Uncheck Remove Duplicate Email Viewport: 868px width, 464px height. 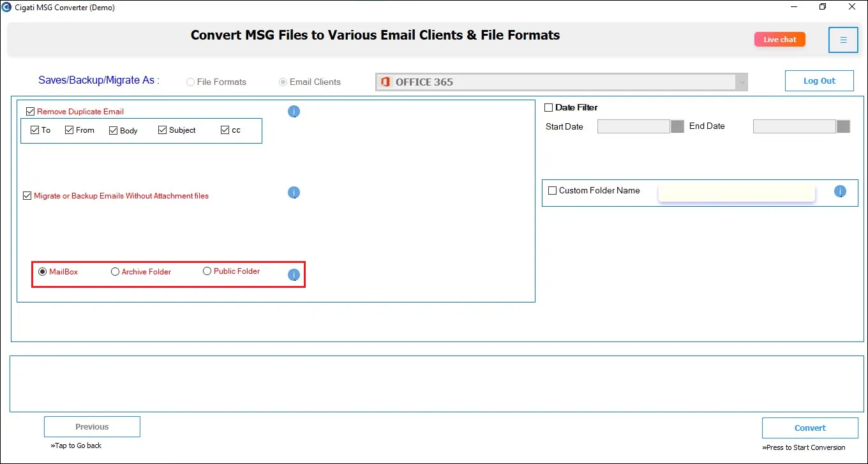click(x=30, y=112)
